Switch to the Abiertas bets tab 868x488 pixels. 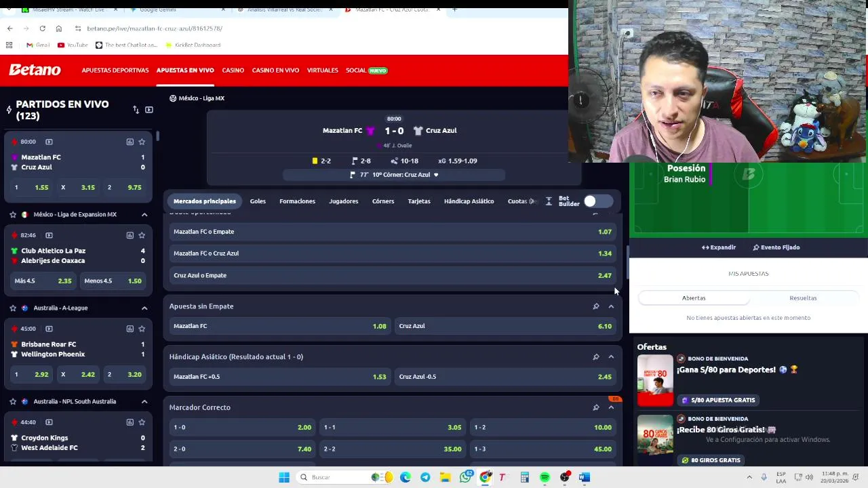click(x=694, y=298)
